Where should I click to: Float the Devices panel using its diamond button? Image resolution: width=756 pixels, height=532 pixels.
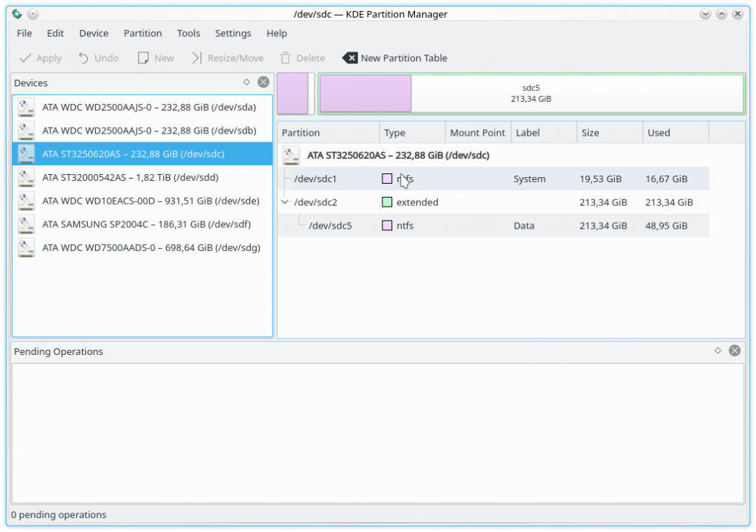[x=247, y=83]
